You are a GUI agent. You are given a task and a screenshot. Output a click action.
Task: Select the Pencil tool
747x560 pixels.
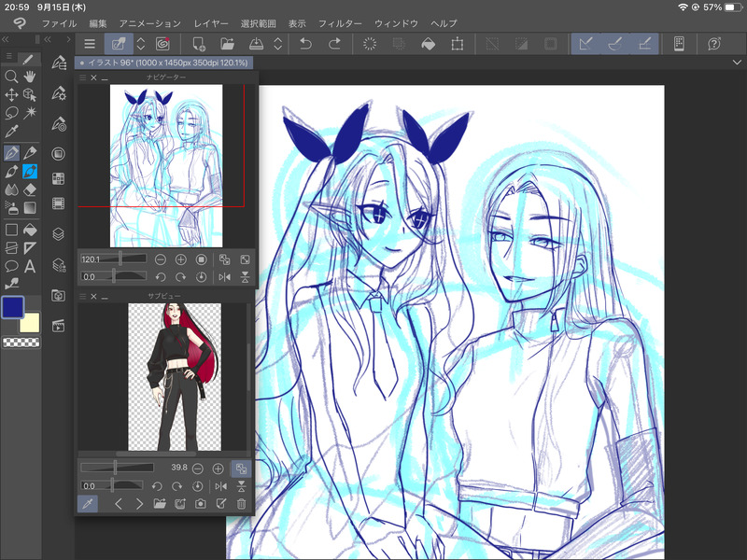point(30,153)
